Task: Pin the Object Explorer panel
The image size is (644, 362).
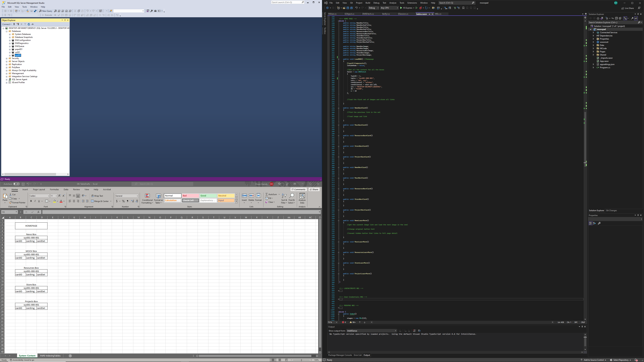Action: (65, 20)
